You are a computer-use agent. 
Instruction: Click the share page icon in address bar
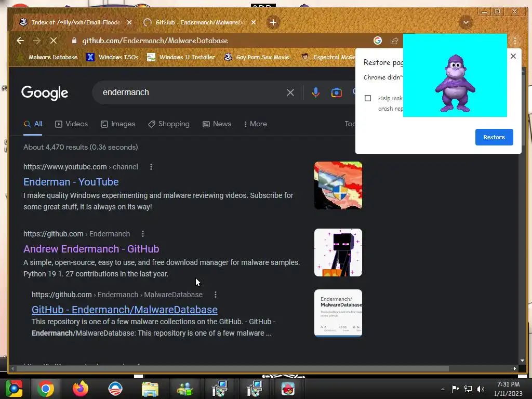tap(394, 41)
